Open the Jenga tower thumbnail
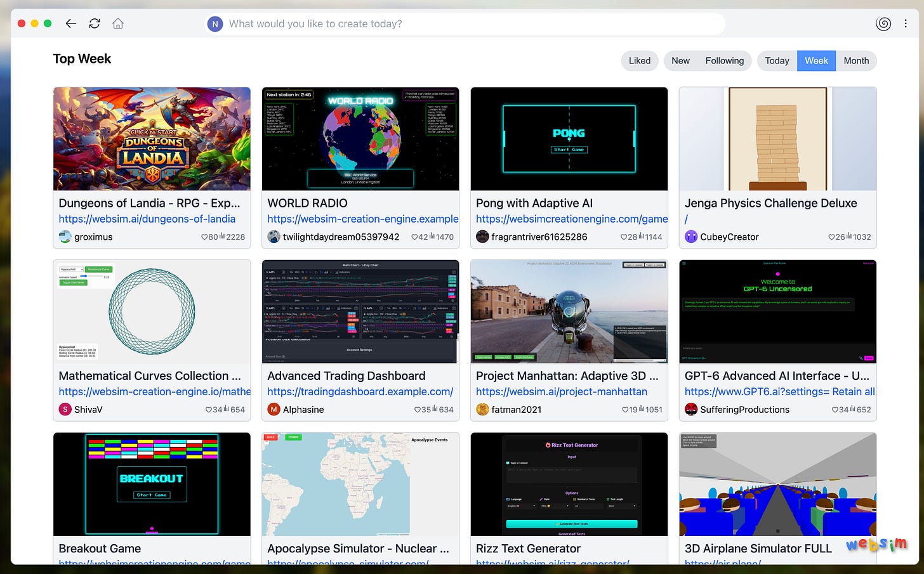 pyautogui.click(x=778, y=139)
